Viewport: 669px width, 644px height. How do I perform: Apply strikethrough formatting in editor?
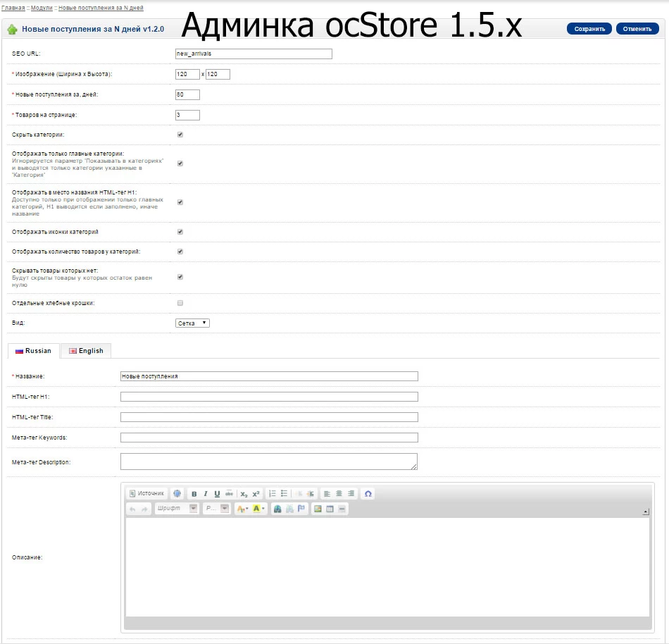(x=229, y=494)
